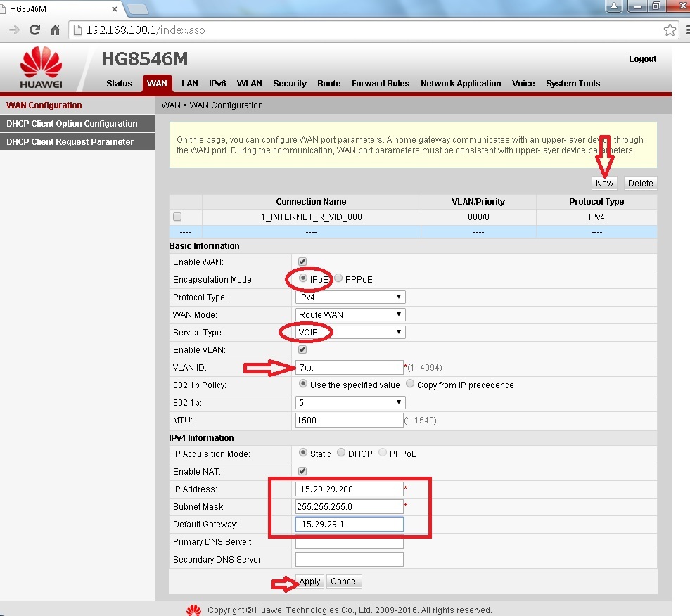Select the PPPoE encapsulation mode radio
The height and width of the screenshot is (616, 690).
(339, 278)
